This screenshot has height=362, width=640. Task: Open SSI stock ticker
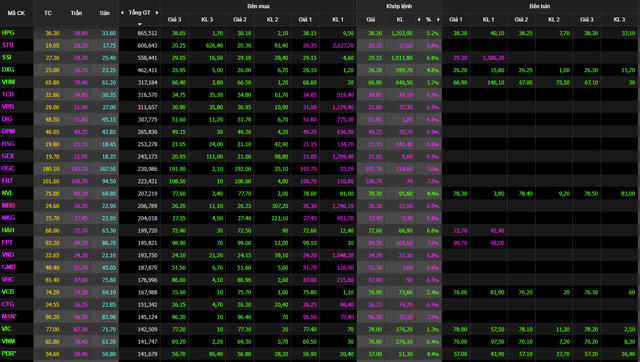(7, 57)
